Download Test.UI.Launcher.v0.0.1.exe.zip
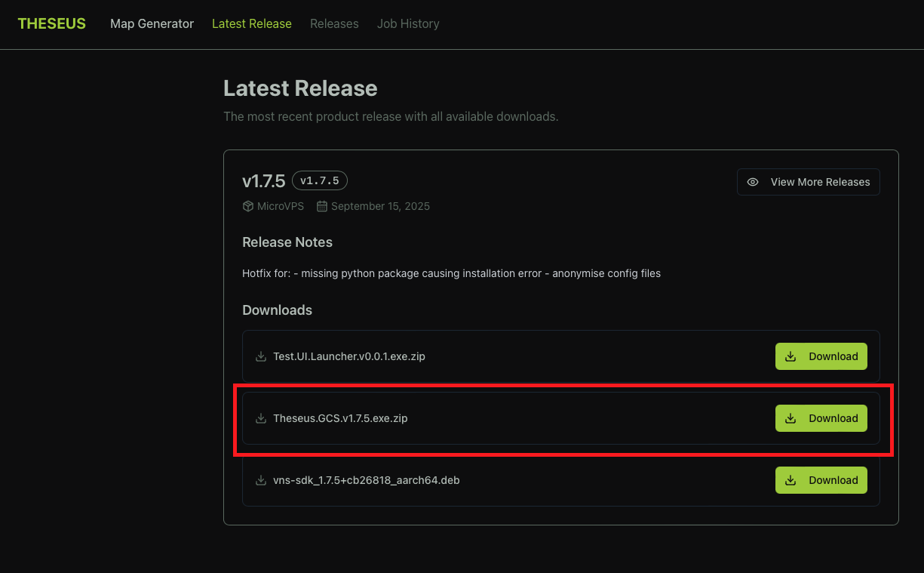Viewport: 924px width, 573px height. 821,356
